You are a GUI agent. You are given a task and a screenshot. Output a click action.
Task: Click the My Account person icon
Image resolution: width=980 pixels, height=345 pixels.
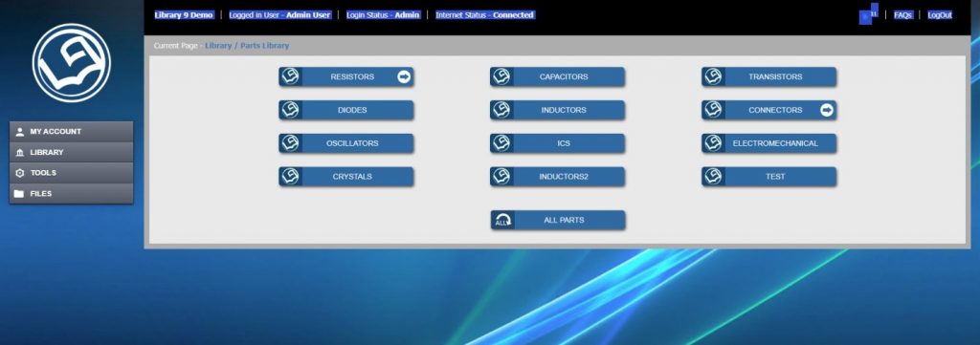tap(19, 132)
